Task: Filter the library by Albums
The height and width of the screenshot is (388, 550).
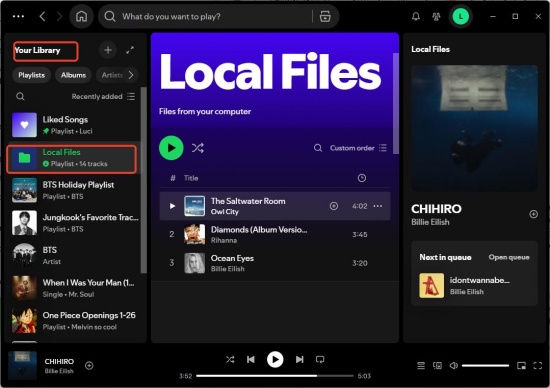Action: (73, 75)
